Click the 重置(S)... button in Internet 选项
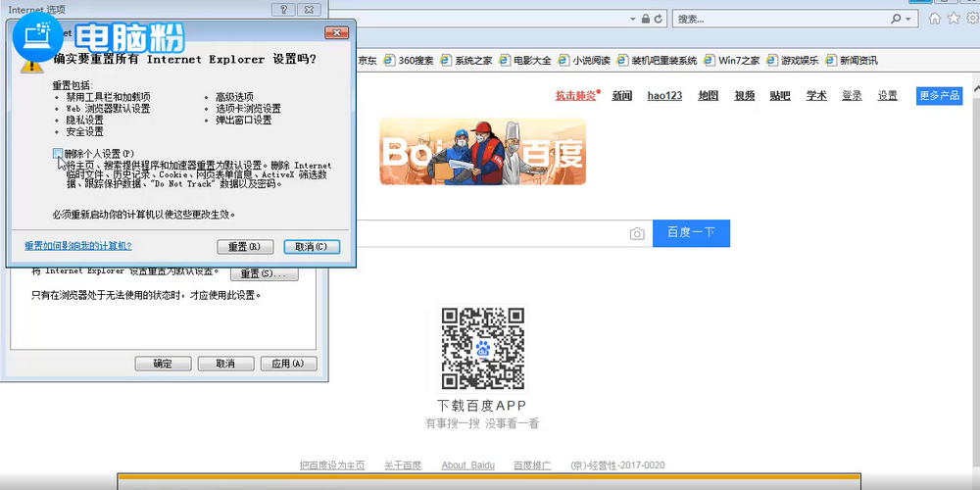 [x=265, y=274]
